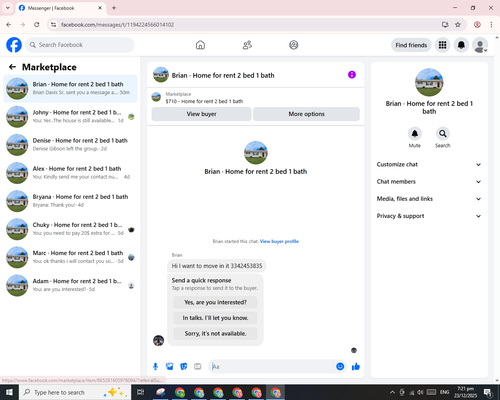Image resolution: width=500 pixels, height=400 pixels.
Task: Bookmark this page with the star icon
Action: 458,25
